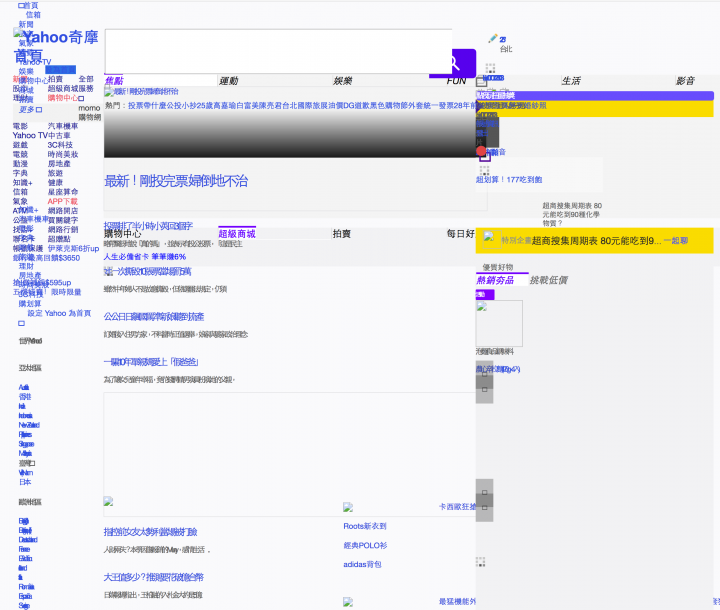Switch to the 熱銷夯品 tab
This screenshot has width=720, height=610.
click(495, 280)
